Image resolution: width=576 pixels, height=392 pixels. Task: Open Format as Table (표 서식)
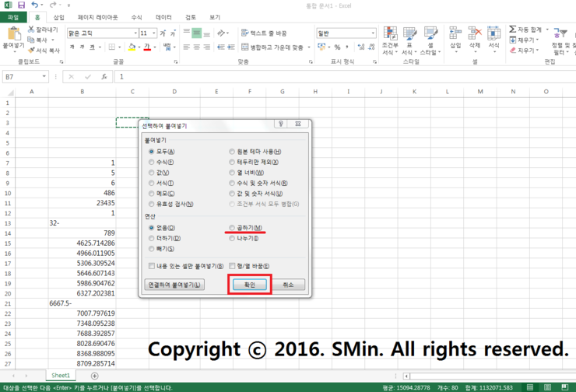(x=409, y=40)
